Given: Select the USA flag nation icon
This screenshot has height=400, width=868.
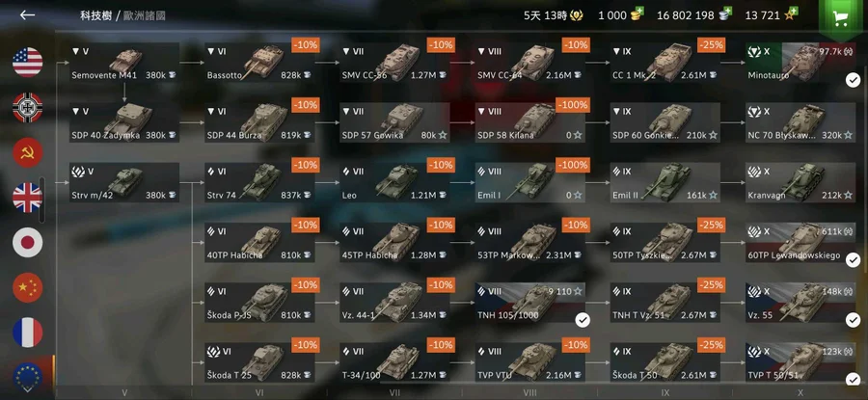Looking at the screenshot, I should point(28,62).
